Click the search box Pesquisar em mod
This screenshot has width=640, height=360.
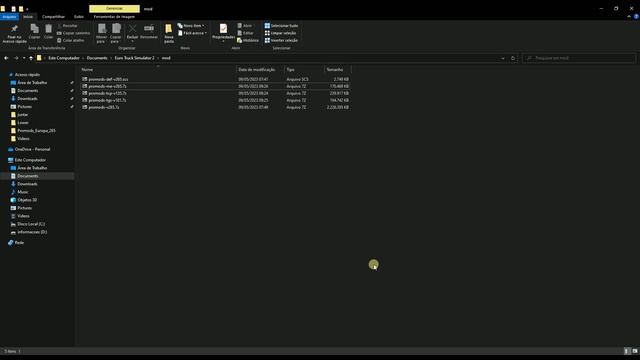point(579,58)
